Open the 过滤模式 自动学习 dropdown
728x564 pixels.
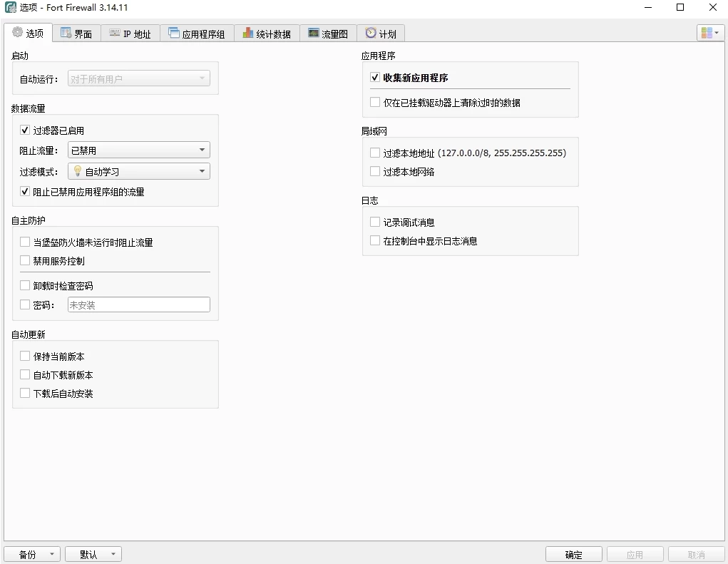138,172
